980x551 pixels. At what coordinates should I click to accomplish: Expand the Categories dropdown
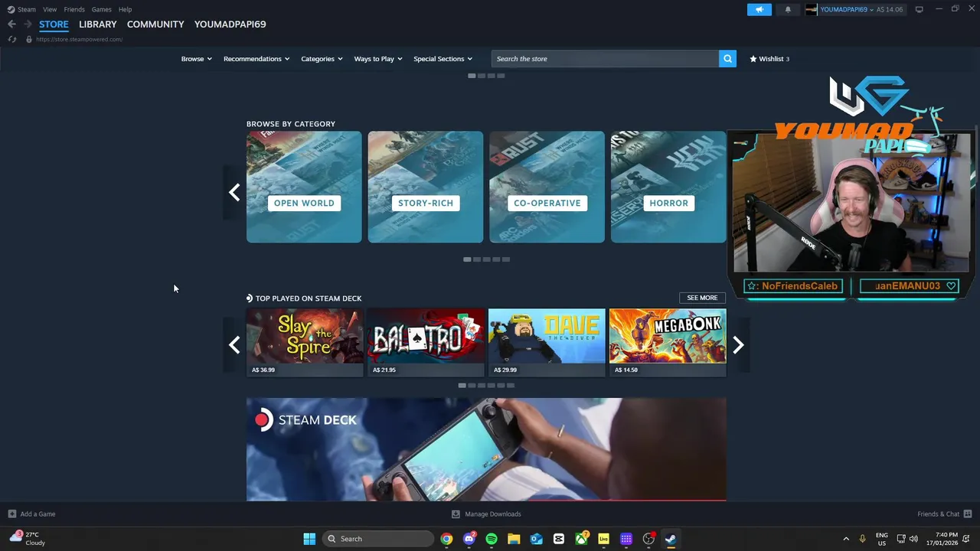(322, 59)
